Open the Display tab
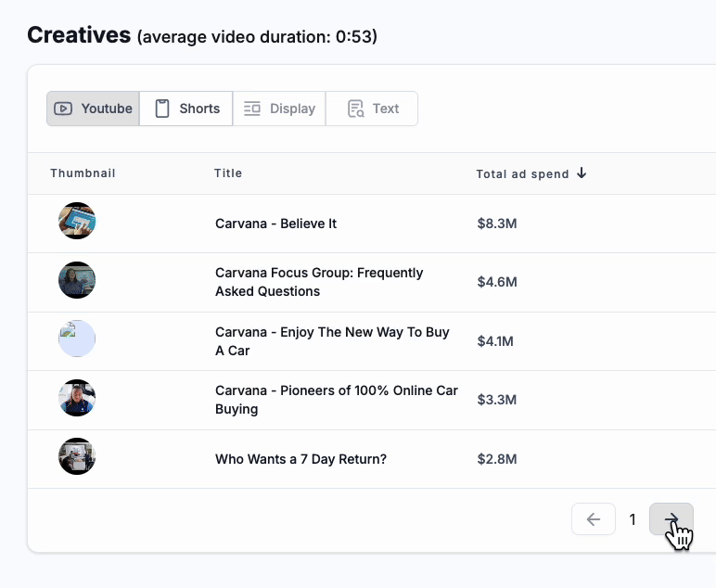Screen dimensions: 716x588 pos(279,109)
